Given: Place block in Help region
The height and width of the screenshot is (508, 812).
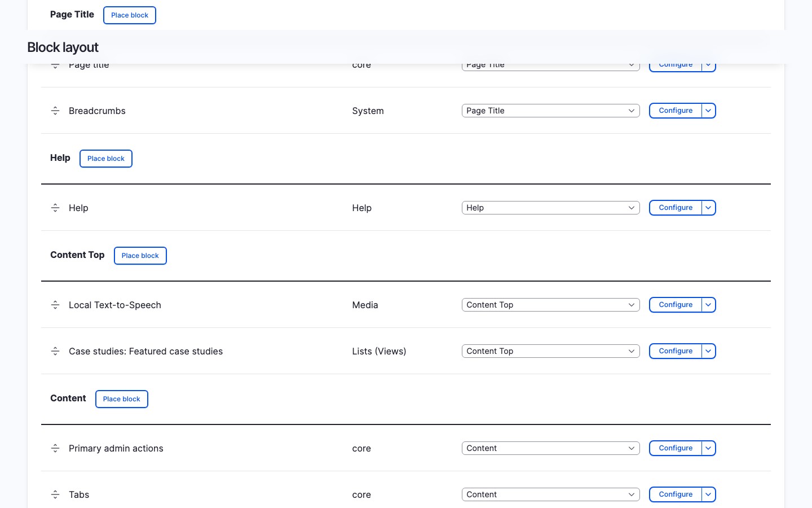Looking at the screenshot, I should click(106, 159).
